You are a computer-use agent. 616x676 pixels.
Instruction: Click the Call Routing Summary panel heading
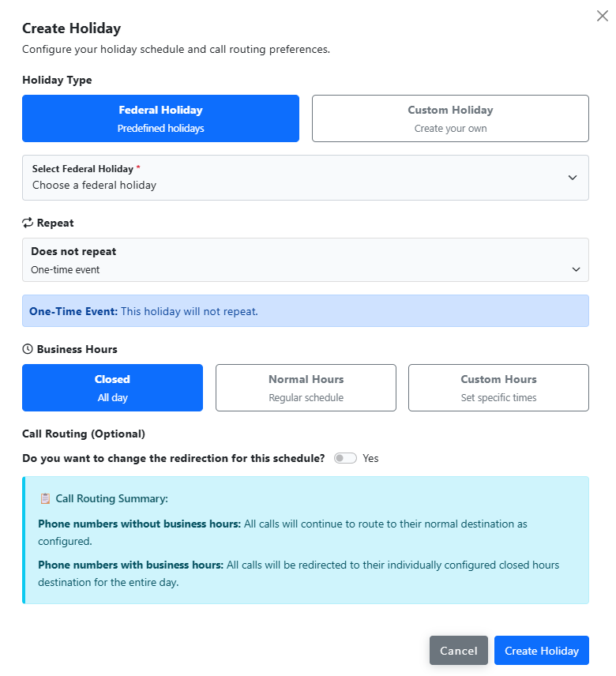[x=111, y=499]
